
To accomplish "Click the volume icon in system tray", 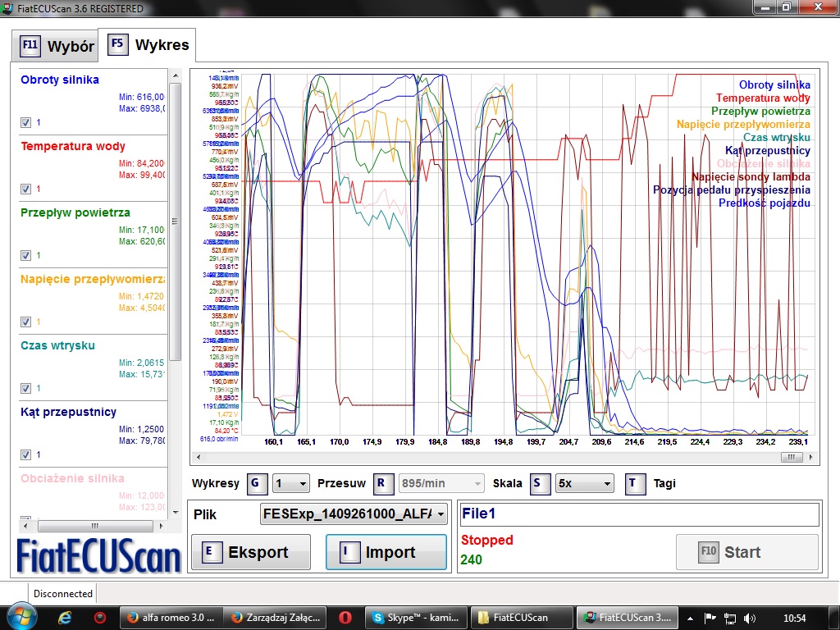I will point(749,617).
